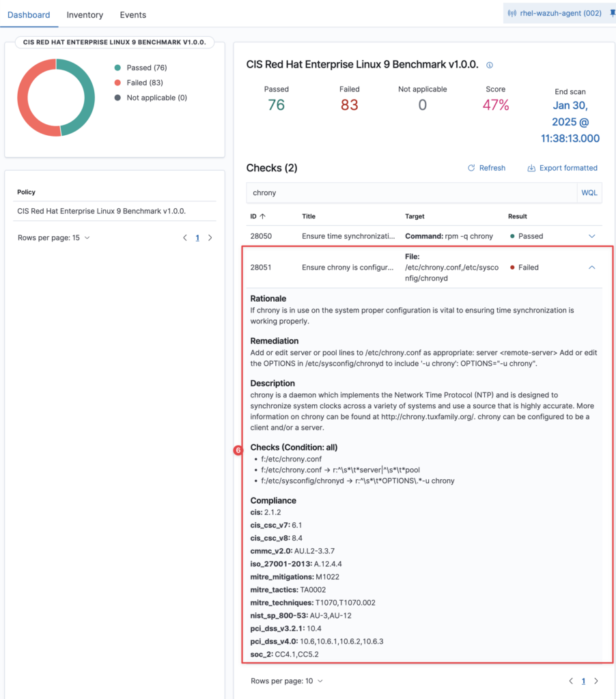Sort by the ID column header
Viewport: 616px width, 699px height.
[x=258, y=216]
